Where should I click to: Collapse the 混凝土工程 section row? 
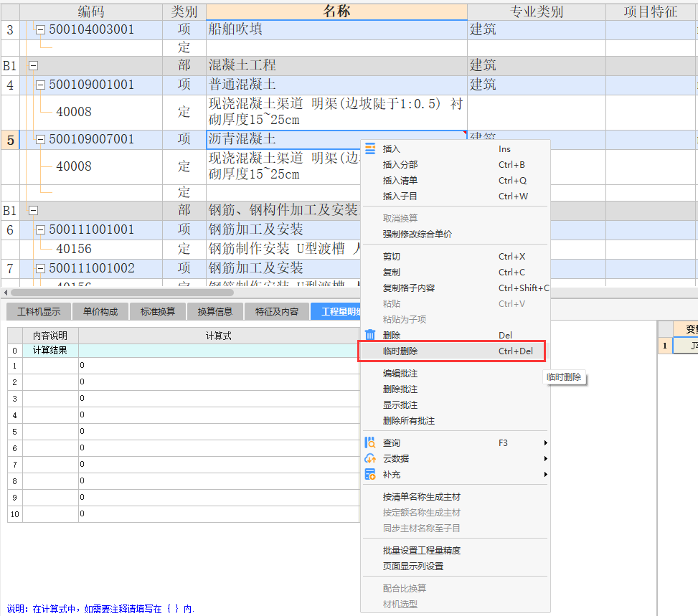pos(32,65)
